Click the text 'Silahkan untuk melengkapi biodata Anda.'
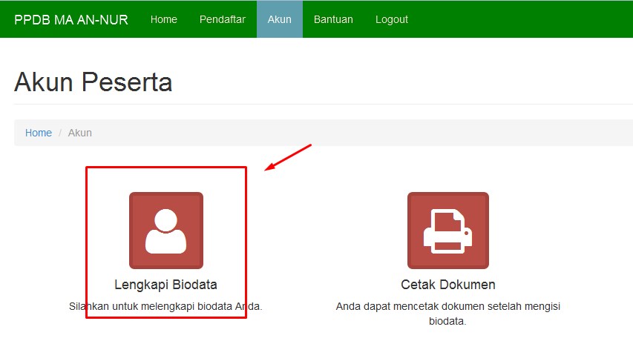Image resolution: width=633 pixels, height=364 pixels. (165, 306)
